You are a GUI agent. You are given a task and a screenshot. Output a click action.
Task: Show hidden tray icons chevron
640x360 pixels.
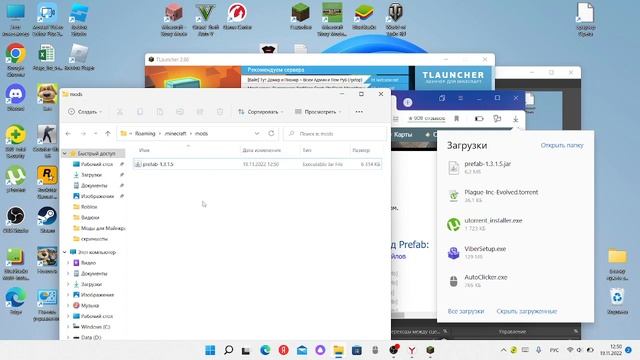point(503,350)
